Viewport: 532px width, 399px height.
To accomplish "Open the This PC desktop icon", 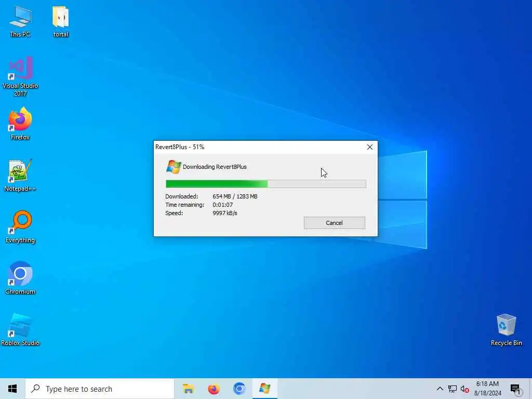I will (x=20, y=21).
